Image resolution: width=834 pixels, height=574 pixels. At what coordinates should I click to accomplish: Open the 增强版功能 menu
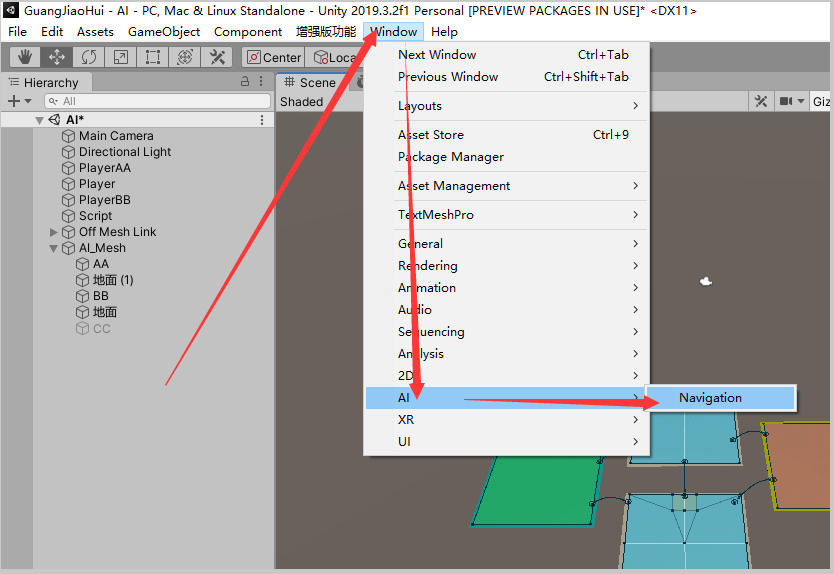click(x=326, y=32)
